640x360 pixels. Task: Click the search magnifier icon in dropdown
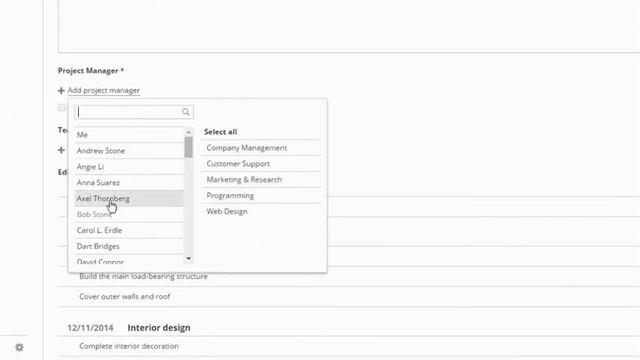pos(186,112)
